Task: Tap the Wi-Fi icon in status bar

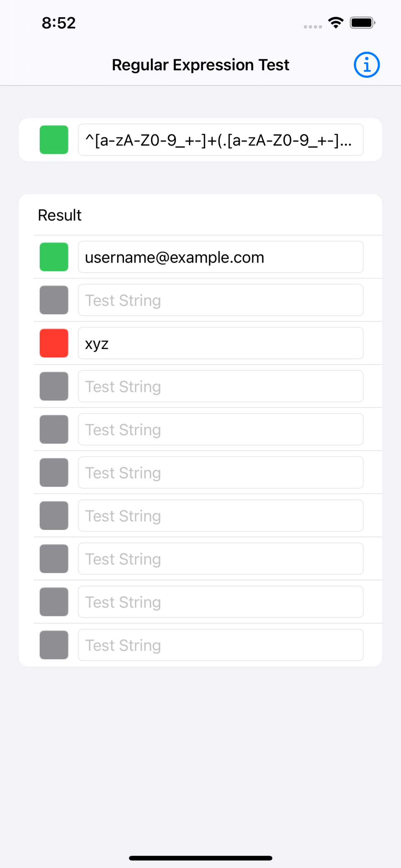Action: pyautogui.click(x=336, y=23)
